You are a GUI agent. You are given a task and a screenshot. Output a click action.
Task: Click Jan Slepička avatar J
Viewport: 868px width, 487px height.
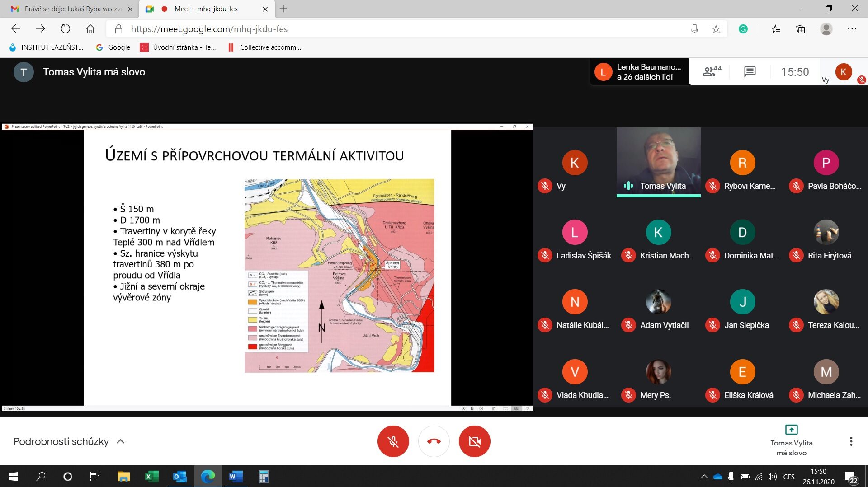pos(742,302)
